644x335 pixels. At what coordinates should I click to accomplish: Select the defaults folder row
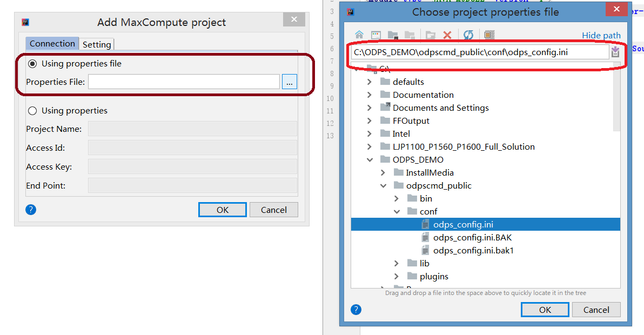(x=486, y=82)
